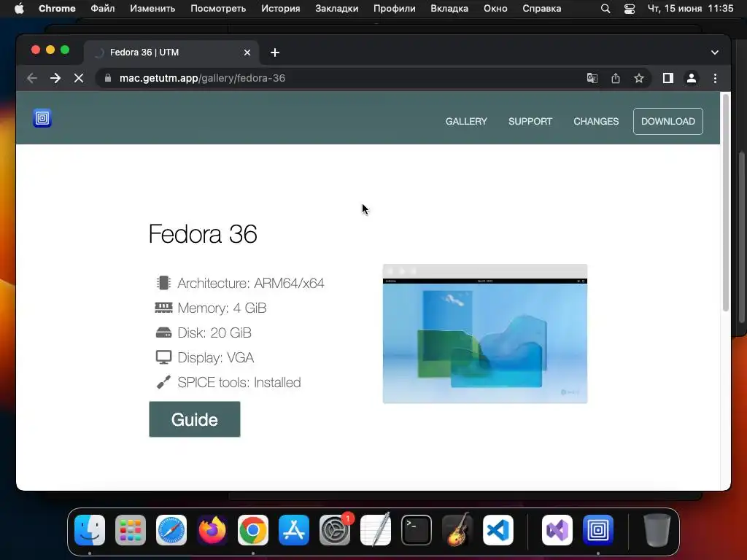Click the Fedora 36 heading

click(203, 234)
